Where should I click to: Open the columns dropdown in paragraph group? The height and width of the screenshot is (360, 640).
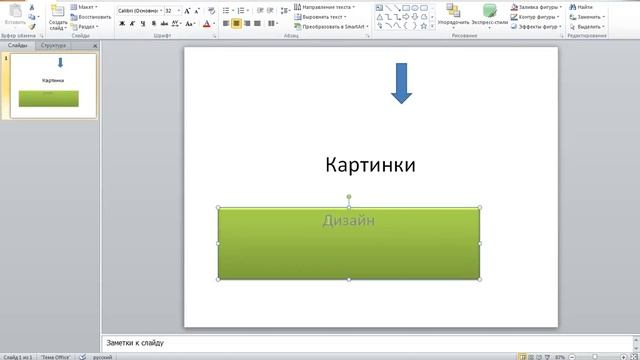point(273,24)
